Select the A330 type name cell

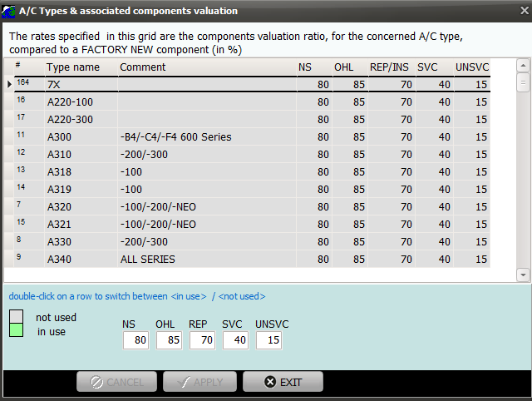[81, 242]
